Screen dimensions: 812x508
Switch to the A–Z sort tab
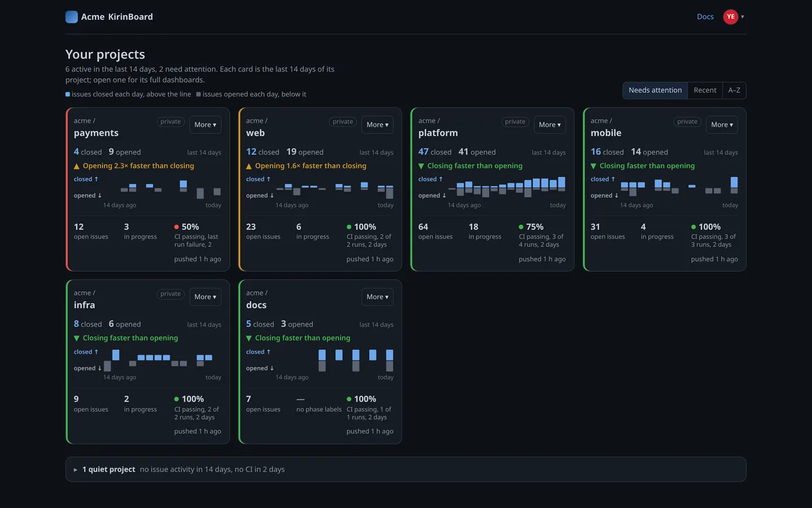[734, 90]
